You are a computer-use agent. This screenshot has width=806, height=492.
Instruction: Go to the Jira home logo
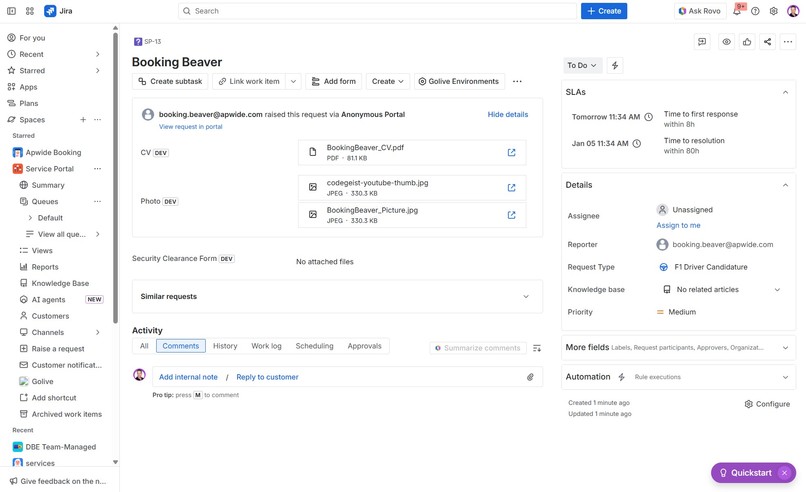[58, 11]
